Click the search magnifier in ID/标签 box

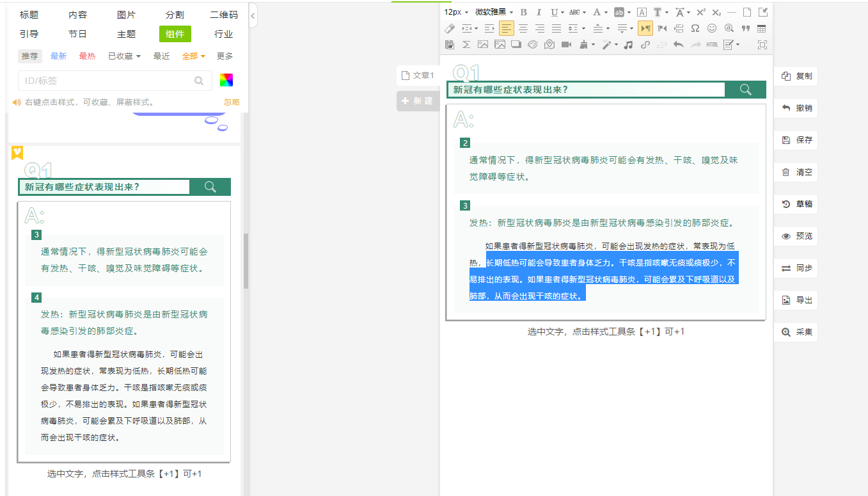199,81
